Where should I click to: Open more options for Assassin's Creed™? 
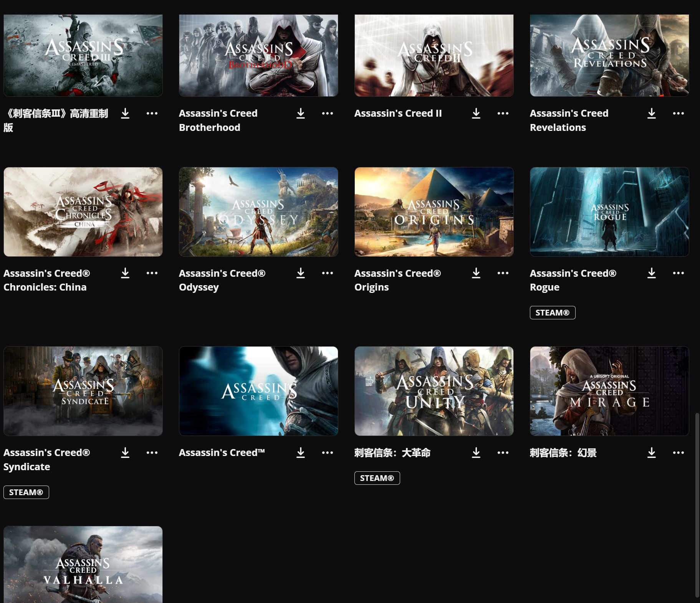[328, 453]
